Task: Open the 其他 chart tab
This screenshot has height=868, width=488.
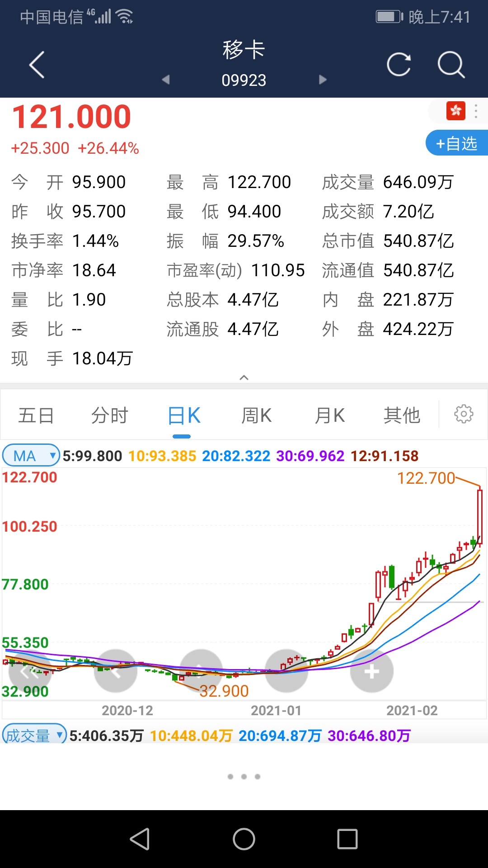Action: [402, 415]
